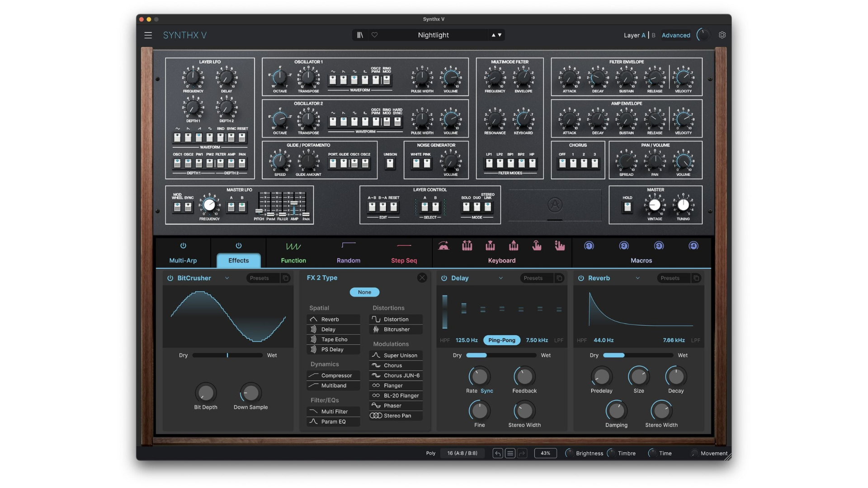Open the edit history list

click(510, 453)
